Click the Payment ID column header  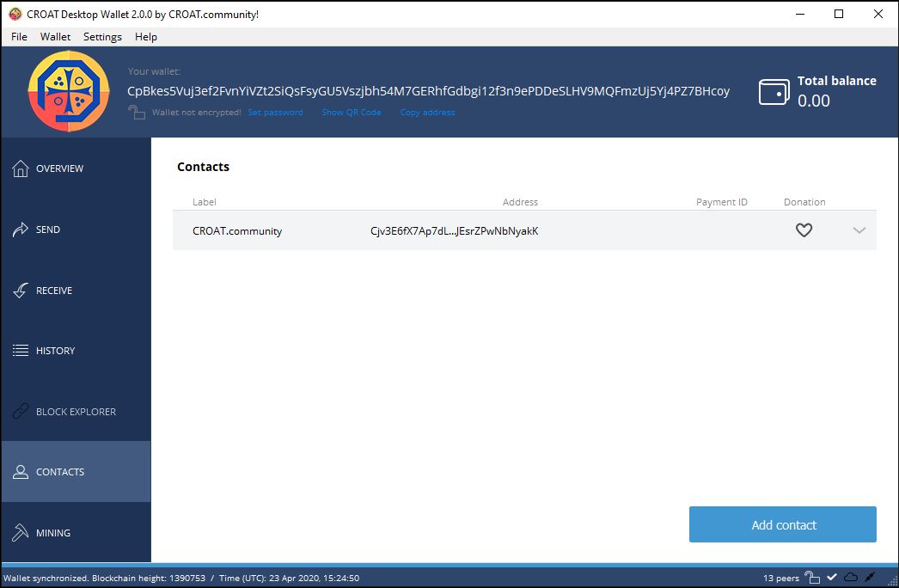pos(721,202)
